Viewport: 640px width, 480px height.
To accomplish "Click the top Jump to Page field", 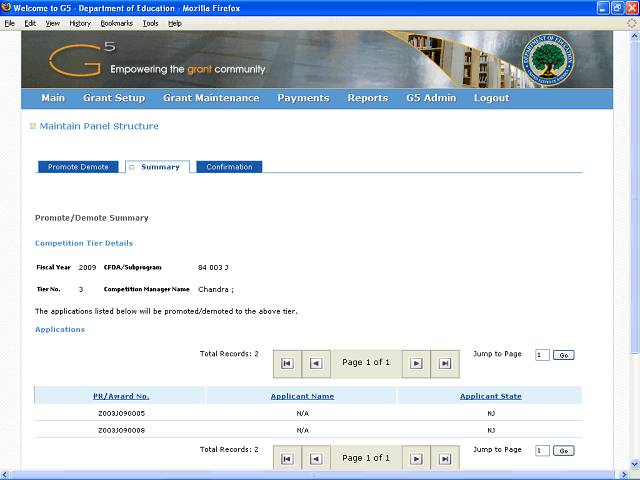I will 542,355.
